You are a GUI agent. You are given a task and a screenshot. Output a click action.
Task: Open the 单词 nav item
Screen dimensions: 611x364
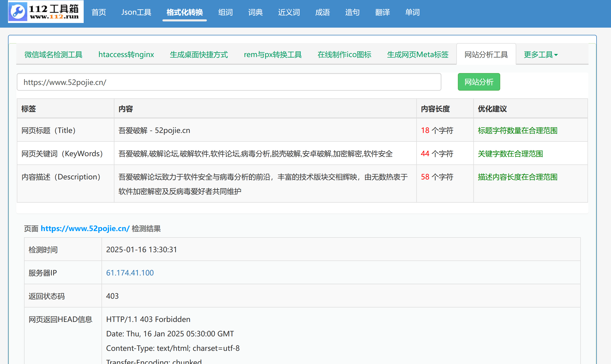(x=412, y=12)
